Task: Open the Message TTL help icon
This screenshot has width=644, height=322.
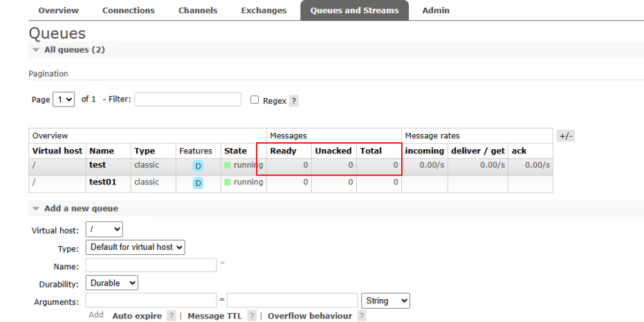Action: (252, 316)
